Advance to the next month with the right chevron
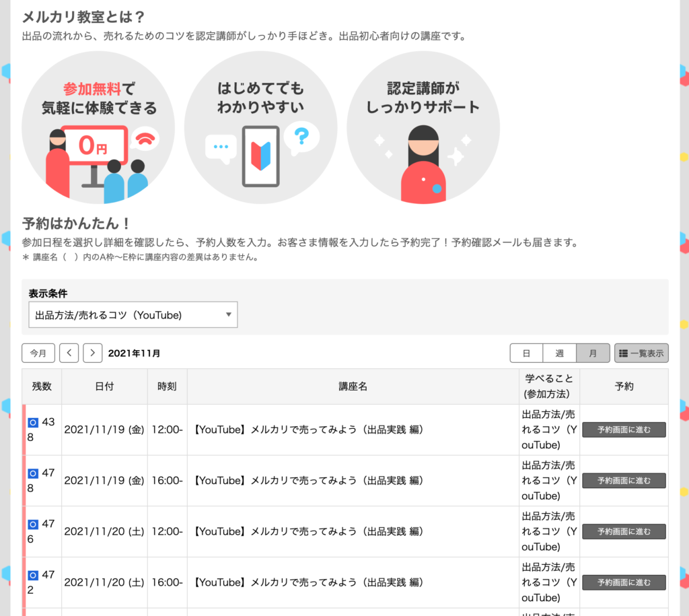Screen dimensions: 689x616 pos(93,353)
